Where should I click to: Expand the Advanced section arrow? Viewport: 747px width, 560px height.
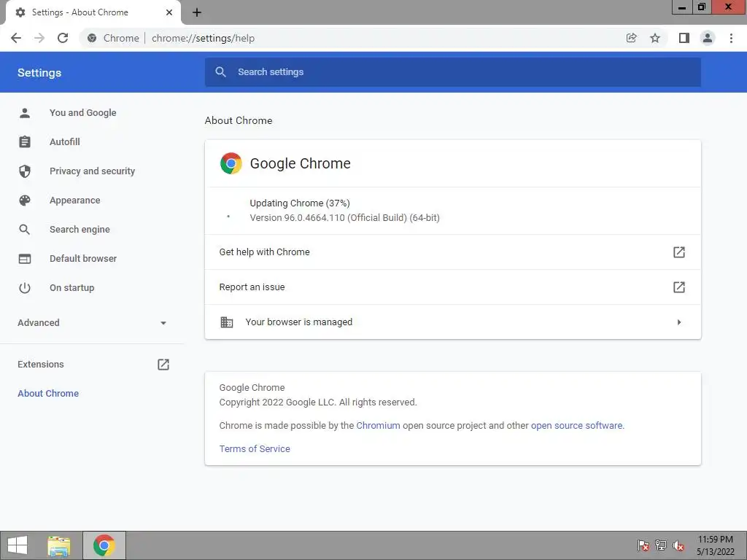(163, 323)
